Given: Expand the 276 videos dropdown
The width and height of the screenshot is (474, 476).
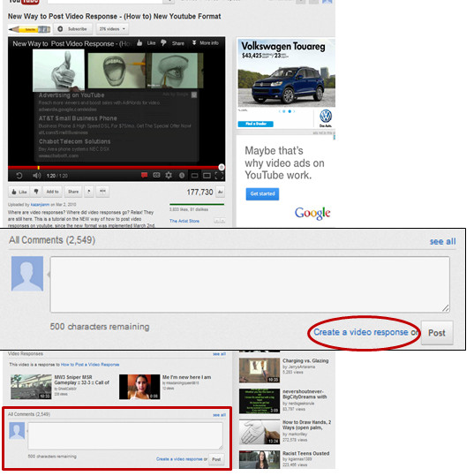Looking at the screenshot, I should pos(112,29).
